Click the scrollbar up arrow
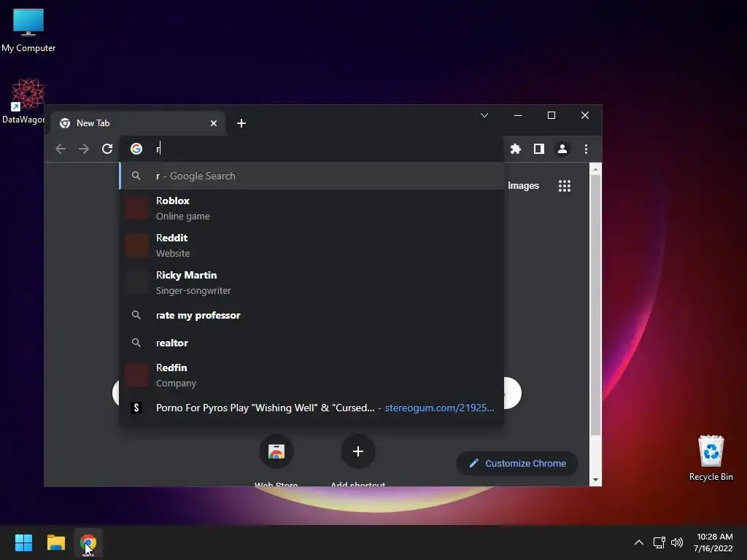This screenshot has height=560, width=747. pyautogui.click(x=595, y=169)
